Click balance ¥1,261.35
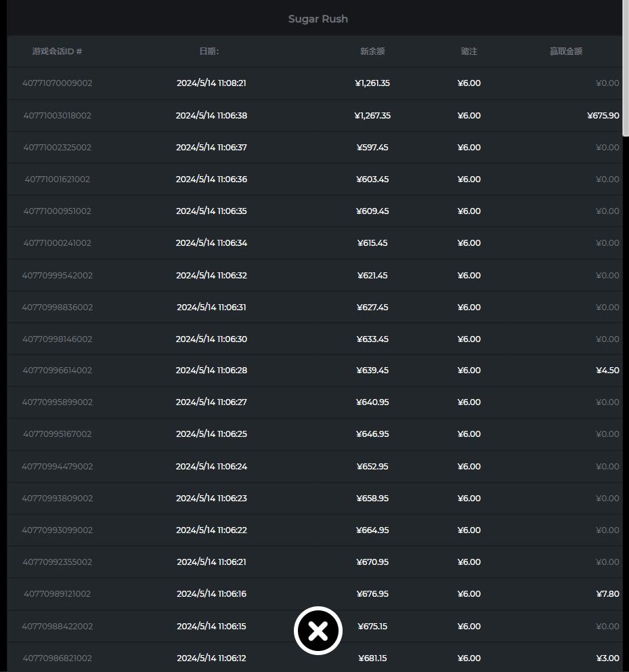 [372, 83]
